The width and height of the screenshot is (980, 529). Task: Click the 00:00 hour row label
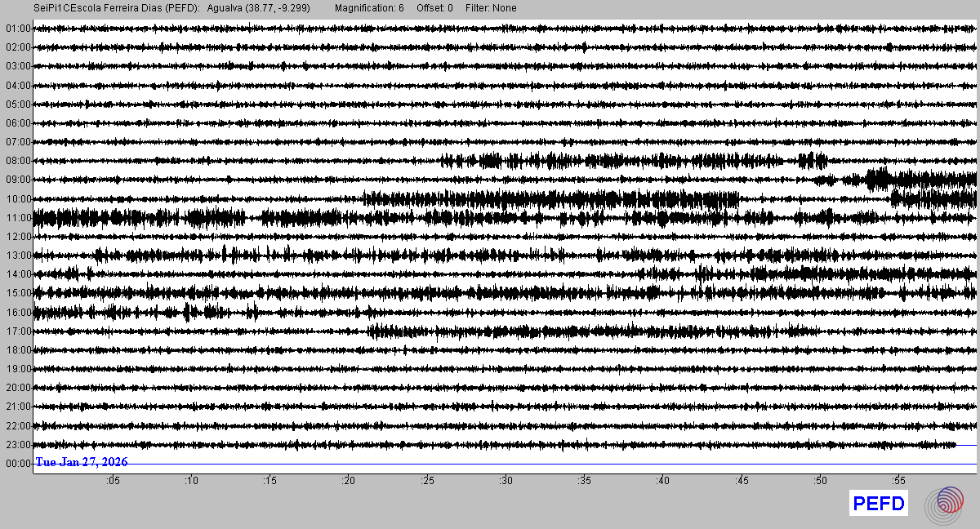(x=17, y=464)
